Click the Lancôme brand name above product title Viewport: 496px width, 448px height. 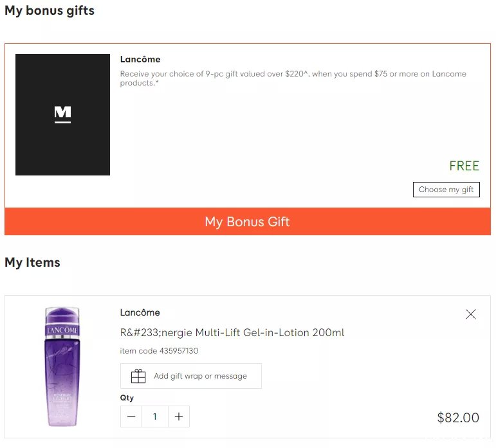[140, 312]
